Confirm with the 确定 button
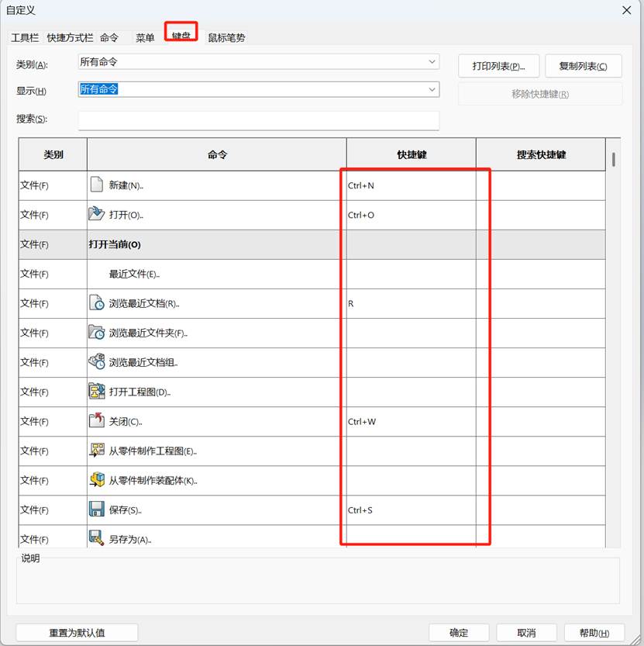Screen dimensions: 644x646 [x=459, y=632]
